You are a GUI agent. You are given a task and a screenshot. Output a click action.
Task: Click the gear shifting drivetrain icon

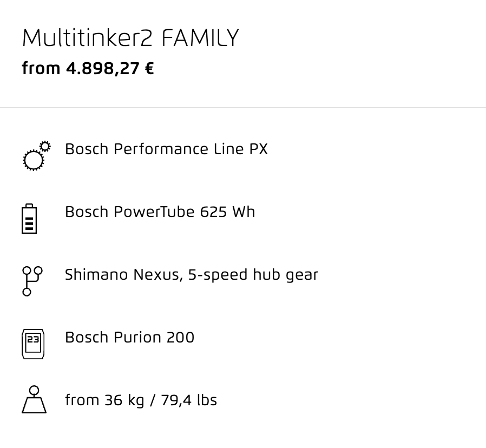pyautogui.click(x=32, y=281)
